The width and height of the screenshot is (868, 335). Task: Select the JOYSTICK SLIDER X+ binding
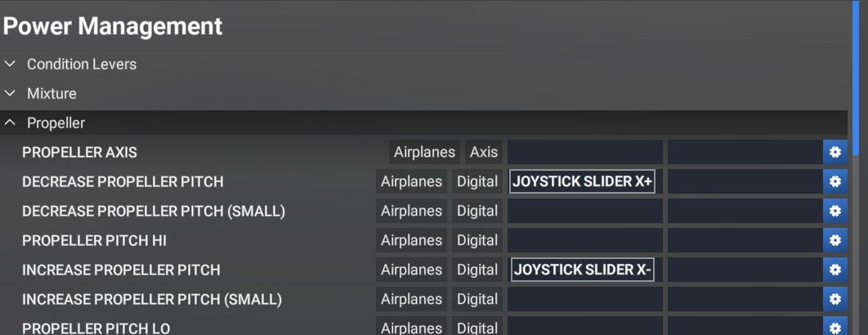(582, 181)
